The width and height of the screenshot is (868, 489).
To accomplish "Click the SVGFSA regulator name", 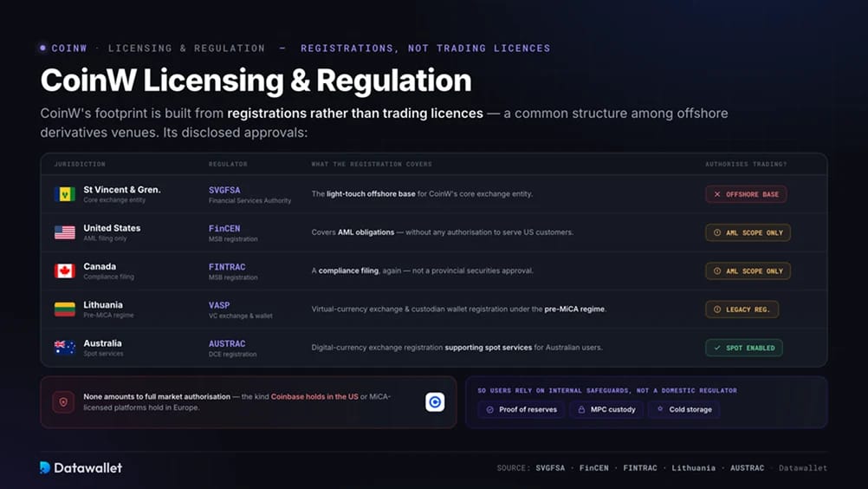I will 224,190.
